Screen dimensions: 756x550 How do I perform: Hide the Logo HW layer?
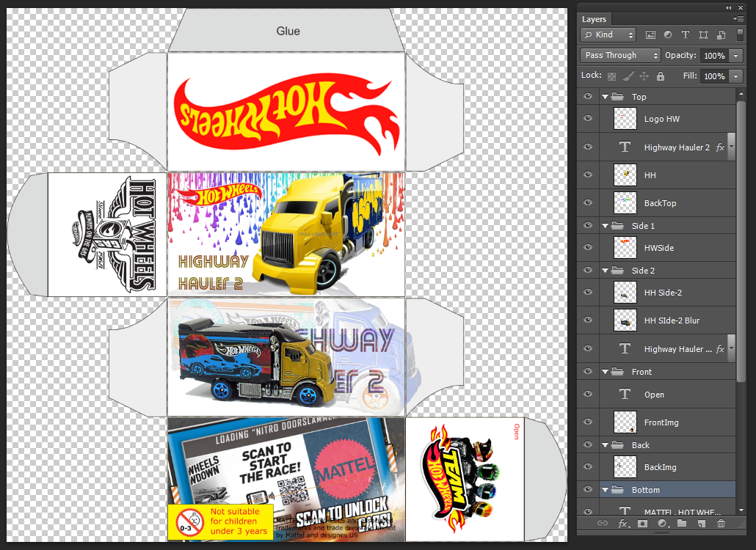[x=588, y=119]
